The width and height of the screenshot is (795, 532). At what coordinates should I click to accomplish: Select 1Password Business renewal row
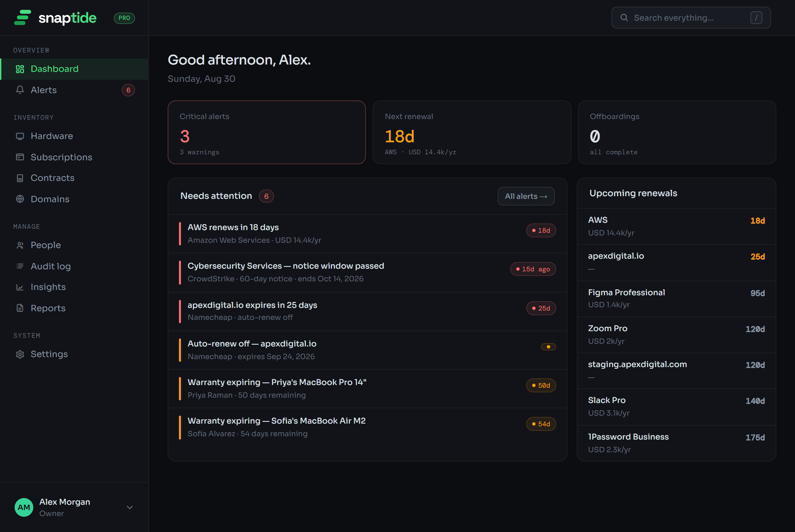676,443
